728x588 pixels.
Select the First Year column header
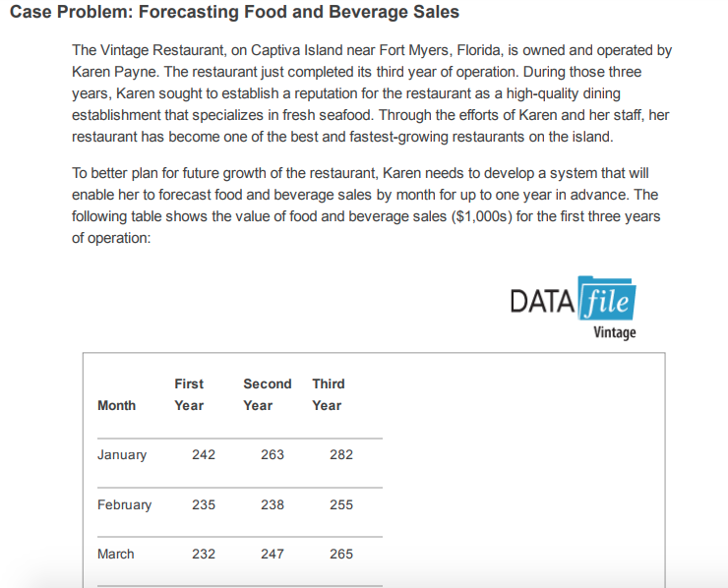coord(189,394)
